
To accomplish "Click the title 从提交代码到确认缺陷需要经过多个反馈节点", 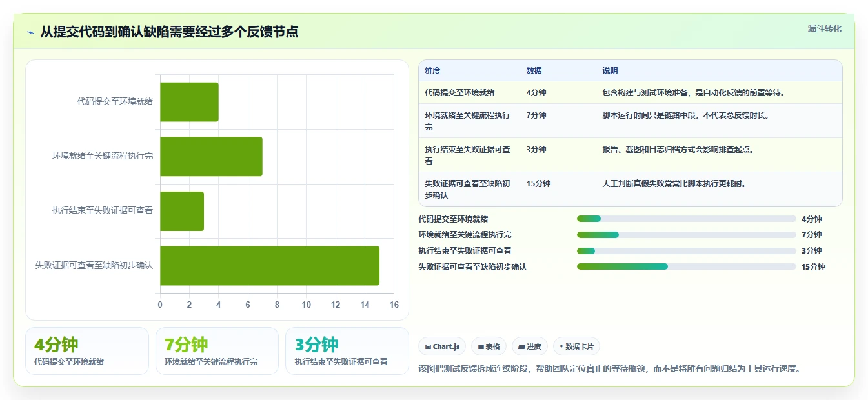I will [x=169, y=32].
